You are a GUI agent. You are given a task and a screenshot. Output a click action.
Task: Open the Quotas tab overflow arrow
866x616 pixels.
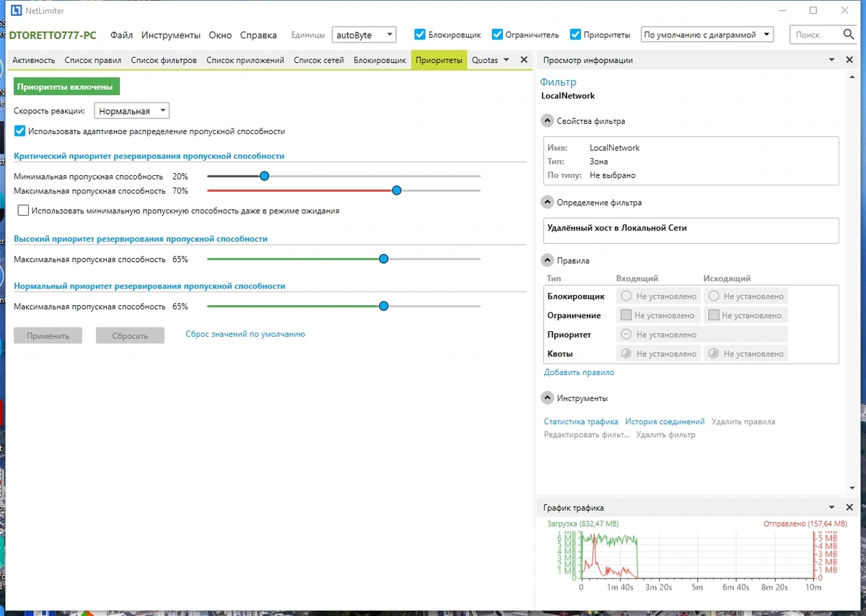(506, 60)
